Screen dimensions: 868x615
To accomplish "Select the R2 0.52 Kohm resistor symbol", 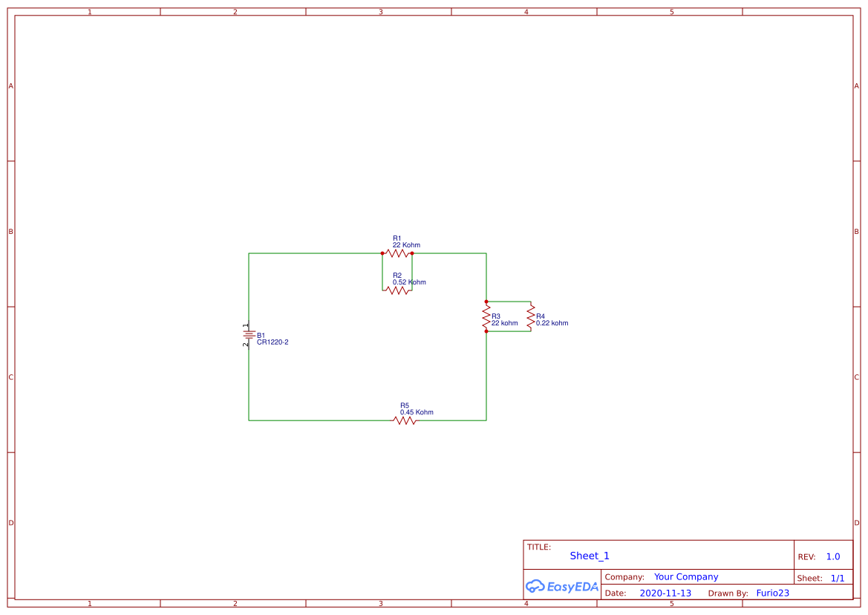I will click(x=397, y=290).
